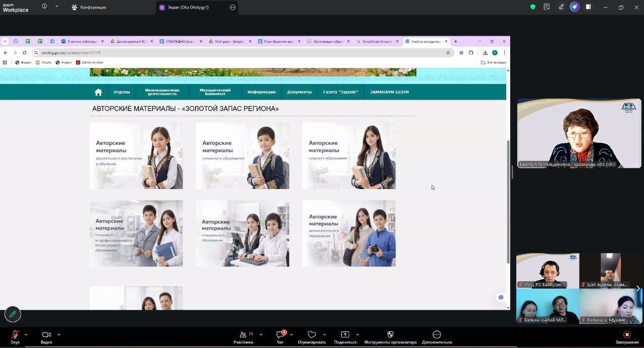Show next video thumbnails with right arrow
Viewport: 644px width, 348px height.
[638, 289]
